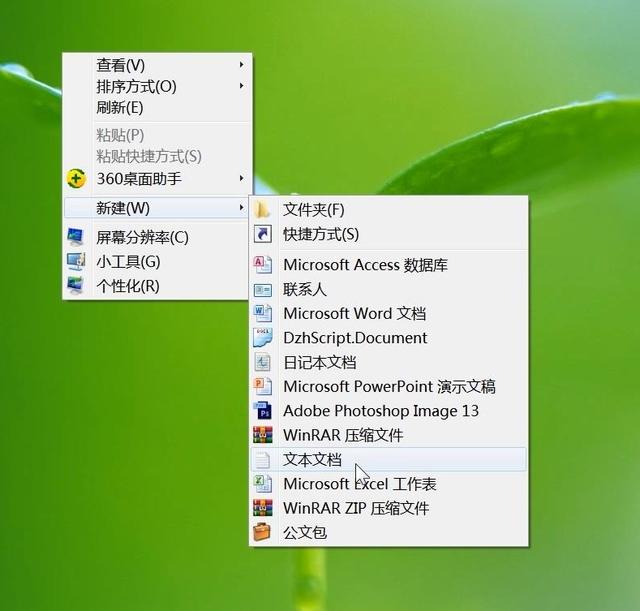Choose 刷新(E) to refresh the desktop
This screenshot has height=611, width=640.
click(157, 108)
